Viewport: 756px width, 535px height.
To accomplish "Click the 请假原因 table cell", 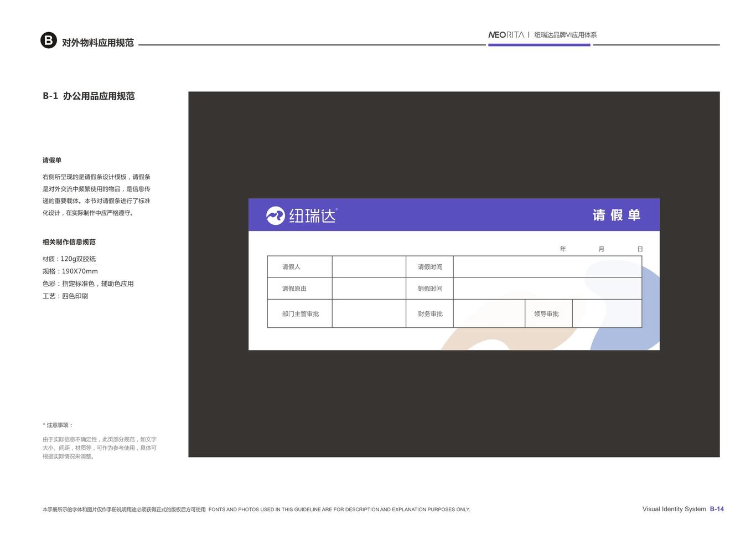I will 300,289.
